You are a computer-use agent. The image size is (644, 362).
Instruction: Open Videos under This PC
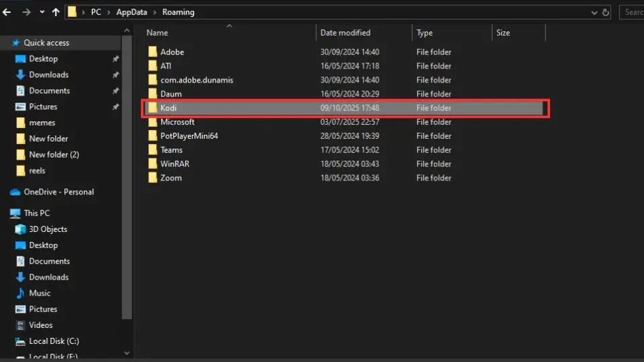click(x=41, y=325)
